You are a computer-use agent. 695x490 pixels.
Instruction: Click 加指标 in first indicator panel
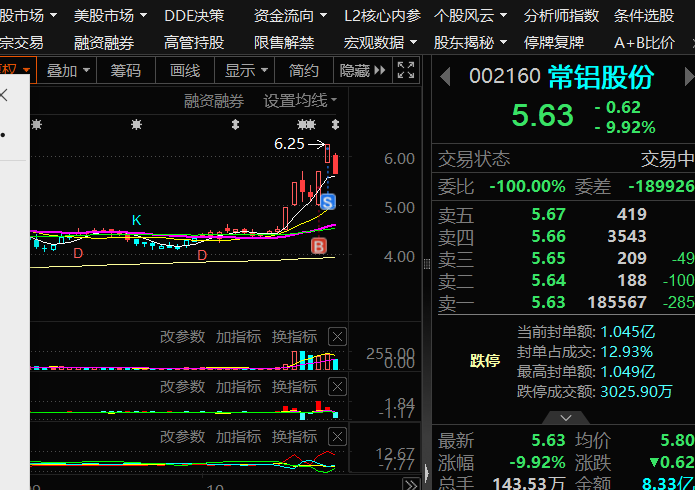238,337
